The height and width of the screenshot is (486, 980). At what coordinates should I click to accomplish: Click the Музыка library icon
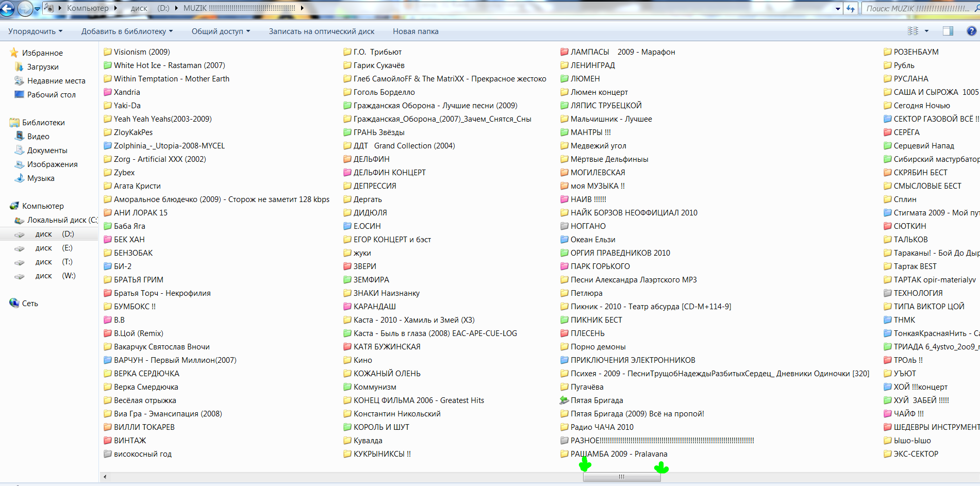(19, 178)
